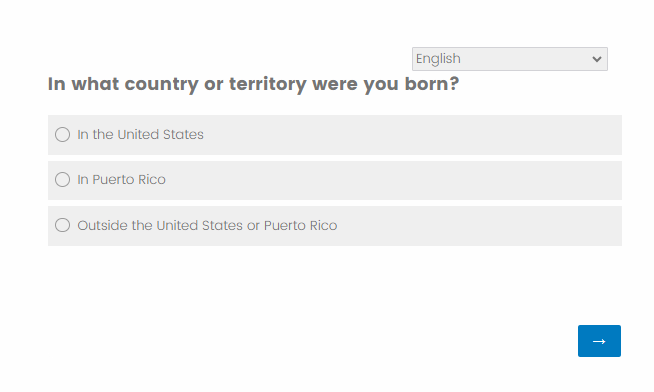Click the 'In the United States' label text

click(140, 134)
